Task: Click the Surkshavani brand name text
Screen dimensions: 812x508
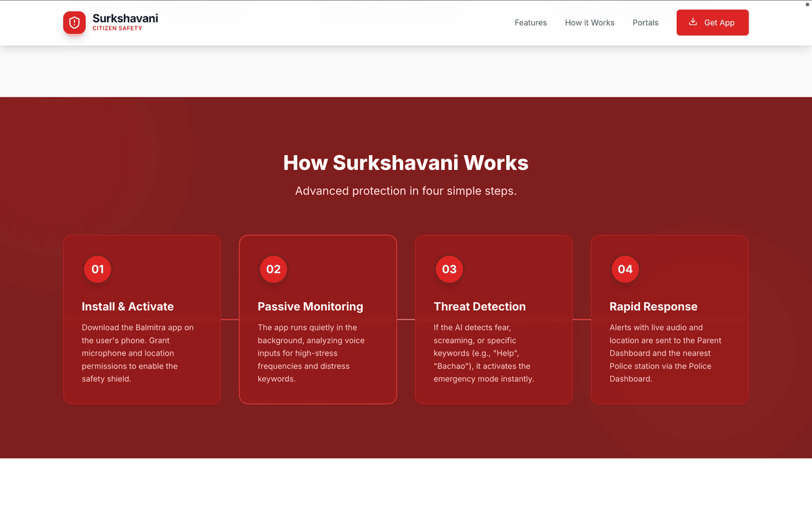Action: pyautogui.click(x=125, y=18)
